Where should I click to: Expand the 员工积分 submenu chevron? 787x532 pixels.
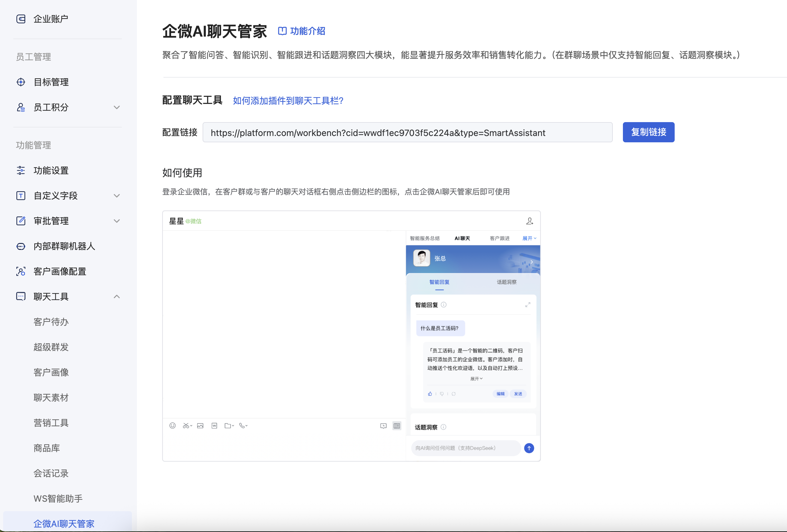(x=117, y=107)
